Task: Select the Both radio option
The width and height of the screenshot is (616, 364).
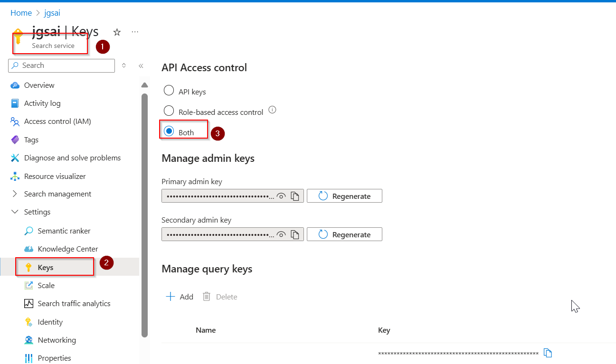Action: (x=169, y=131)
